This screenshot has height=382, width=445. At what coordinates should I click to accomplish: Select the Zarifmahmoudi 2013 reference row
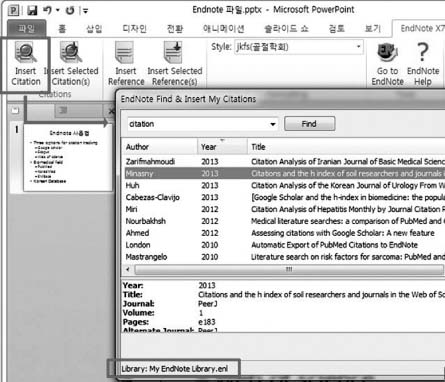283,162
